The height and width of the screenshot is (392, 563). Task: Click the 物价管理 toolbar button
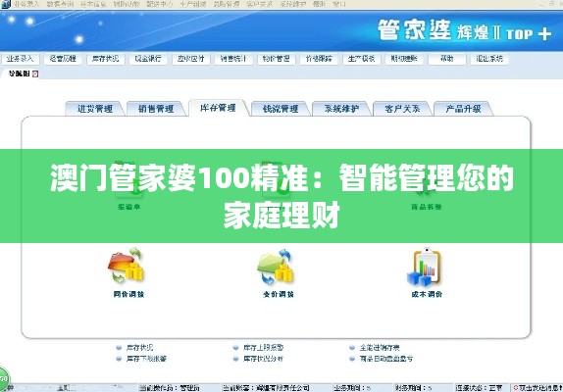[x=277, y=59]
